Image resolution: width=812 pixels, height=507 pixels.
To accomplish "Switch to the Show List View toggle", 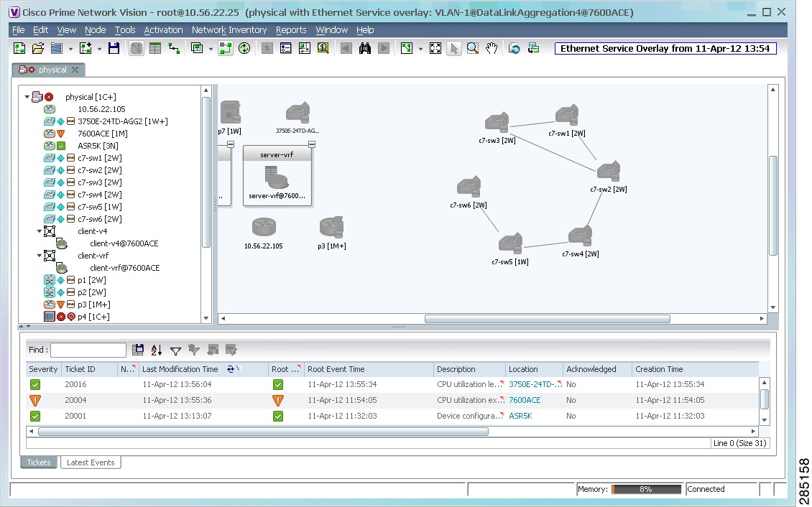I will [155, 49].
